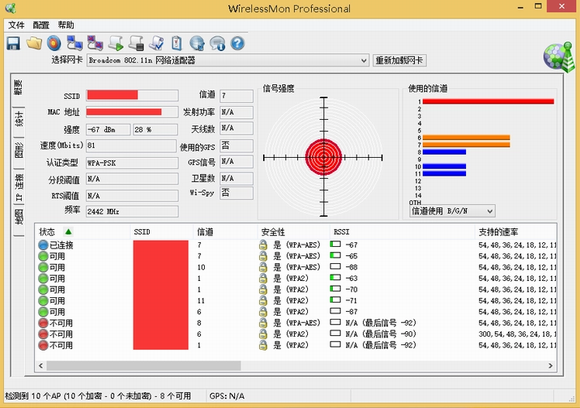580x408 pixels.
Task: Click the 强度 percentage field showing 28 %
Action: click(x=155, y=129)
